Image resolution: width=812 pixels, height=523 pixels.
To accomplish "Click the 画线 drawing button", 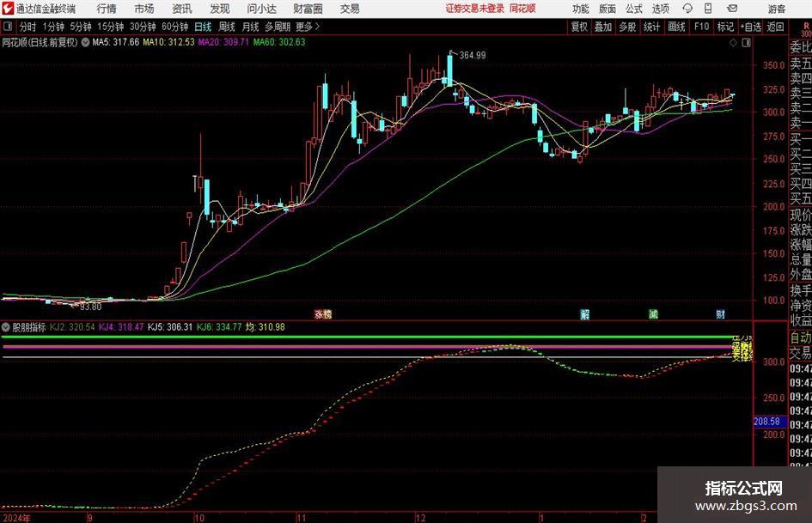I will 676,27.
